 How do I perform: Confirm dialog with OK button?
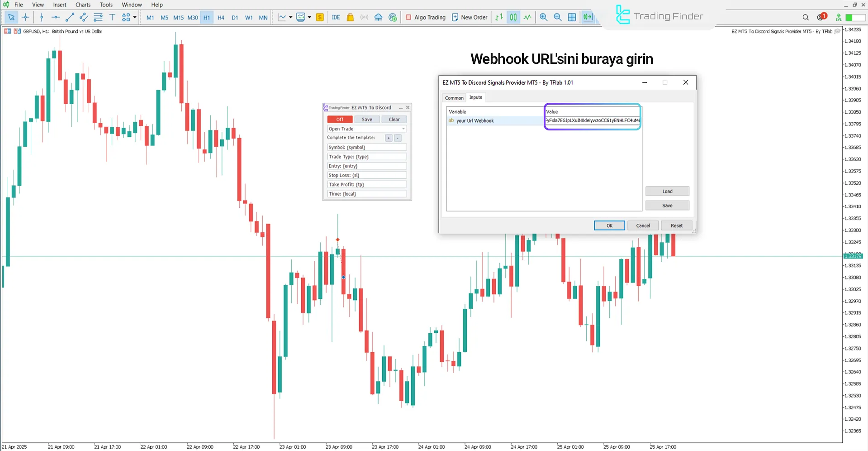click(x=609, y=225)
